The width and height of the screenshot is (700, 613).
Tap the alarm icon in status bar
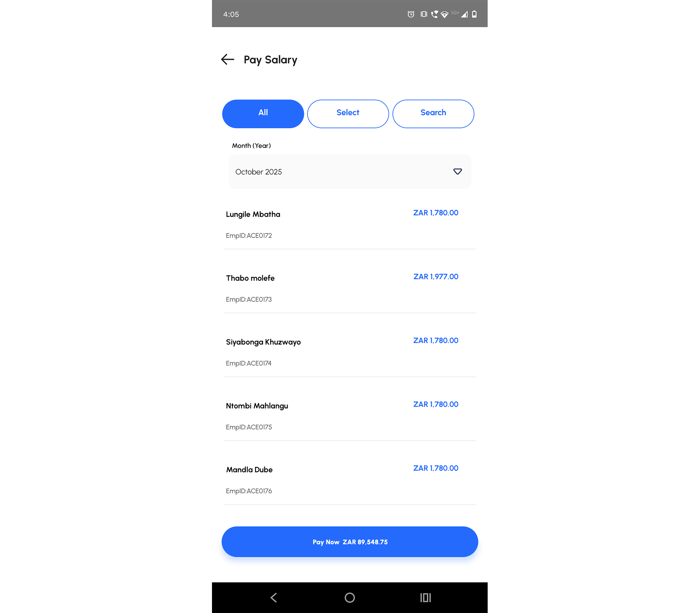[x=411, y=14]
